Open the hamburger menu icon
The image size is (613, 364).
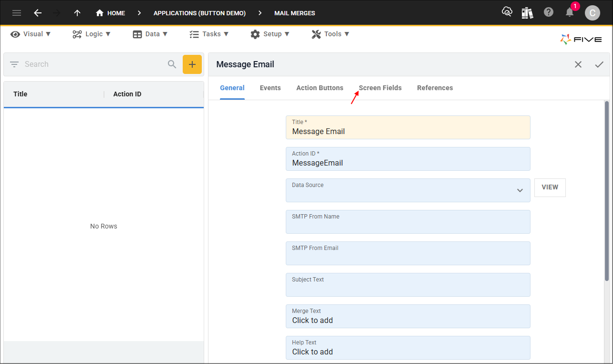[17, 13]
